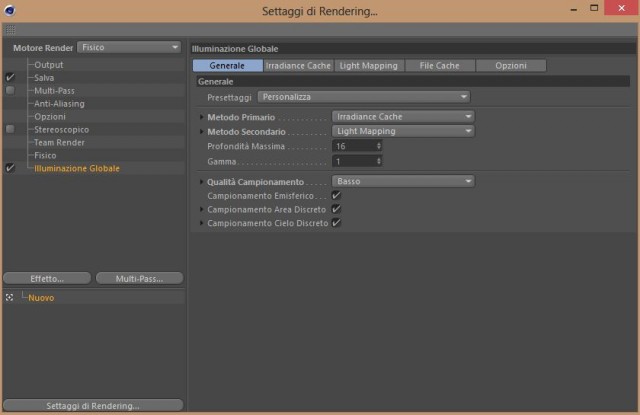Click the Cinema 4D logo icon

click(9, 10)
